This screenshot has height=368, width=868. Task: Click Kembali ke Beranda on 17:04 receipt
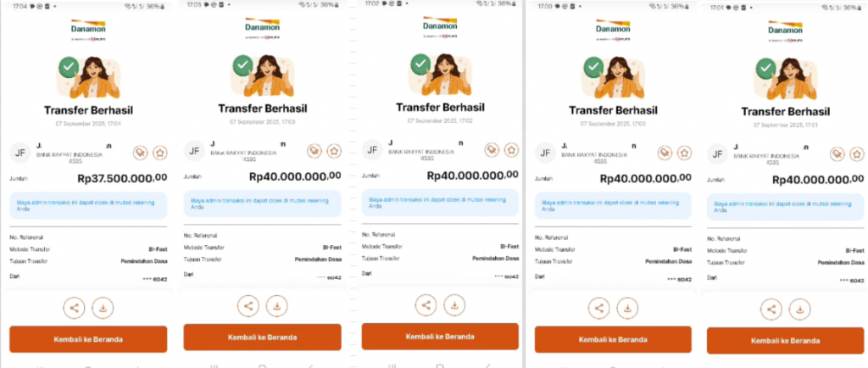(88, 339)
